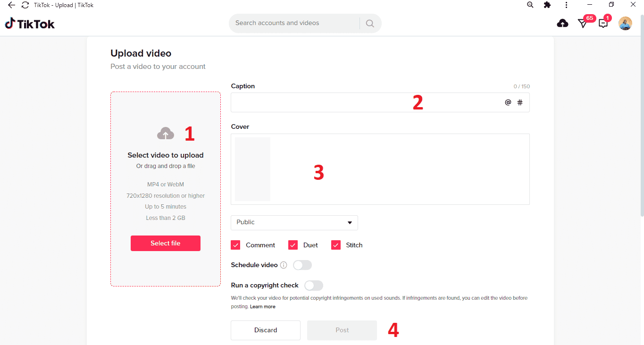The height and width of the screenshot is (345, 644).
Task: Turn on Run a copyright check
Action: coord(314,286)
